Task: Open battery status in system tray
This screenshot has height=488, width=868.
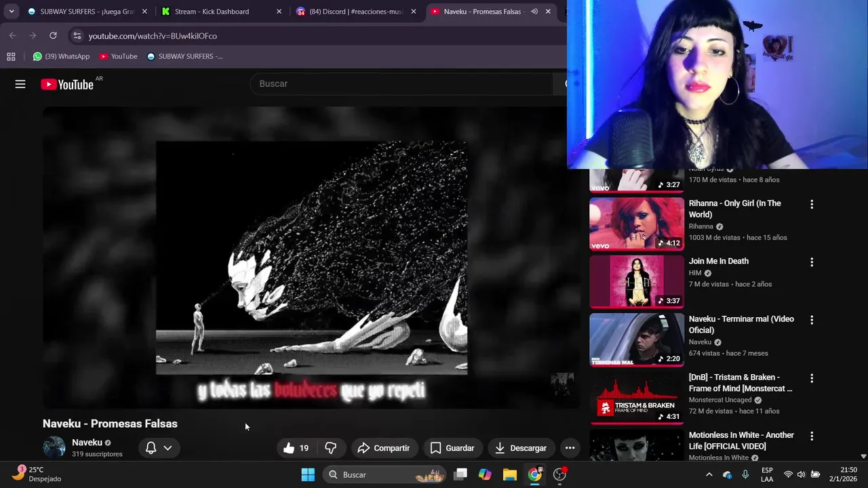Action: click(816, 474)
